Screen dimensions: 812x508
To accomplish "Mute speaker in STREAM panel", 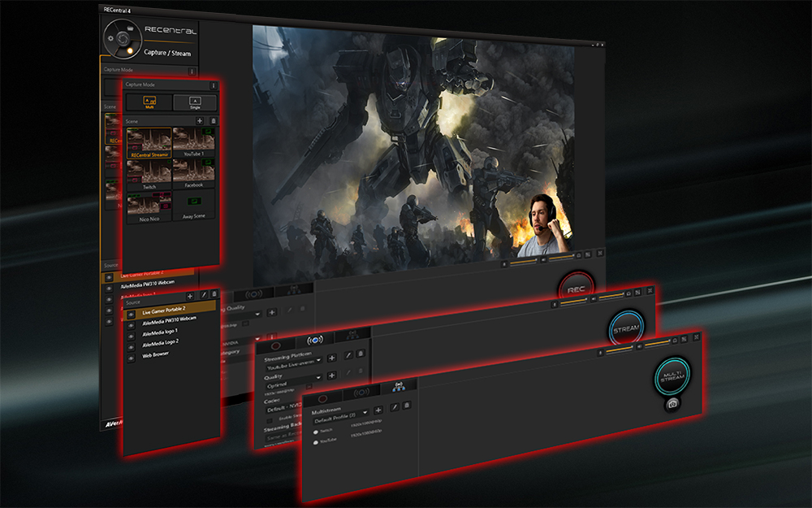I will tap(594, 298).
